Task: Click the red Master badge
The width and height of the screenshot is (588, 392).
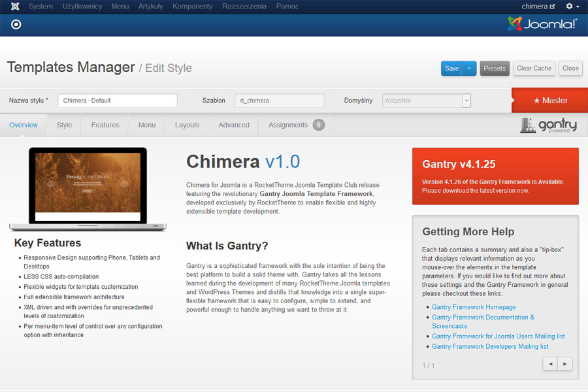Action: click(550, 101)
